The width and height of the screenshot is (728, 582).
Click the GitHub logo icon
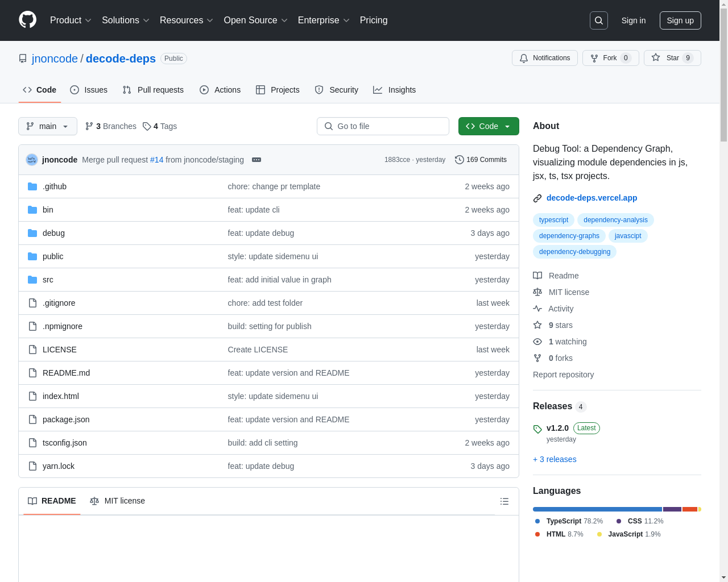(28, 20)
